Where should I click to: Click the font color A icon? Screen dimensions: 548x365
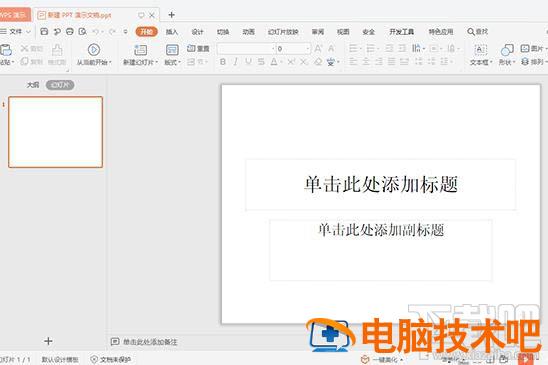(274, 62)
